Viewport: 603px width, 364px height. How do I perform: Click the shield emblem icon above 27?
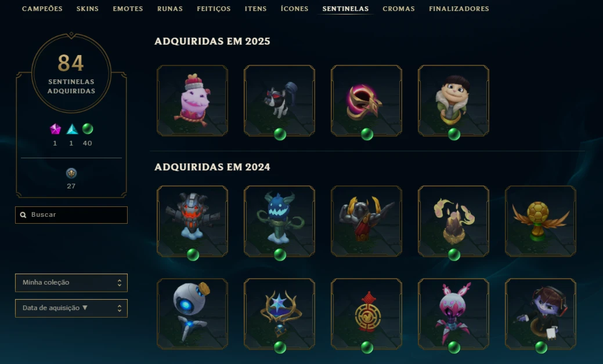(71, 173)
